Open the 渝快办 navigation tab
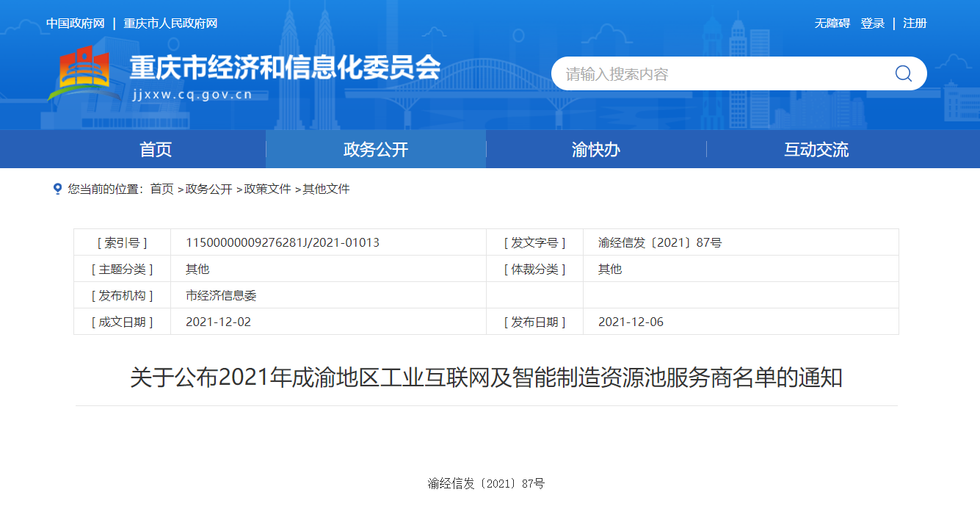The image size is (980, 506). [596, 150]
